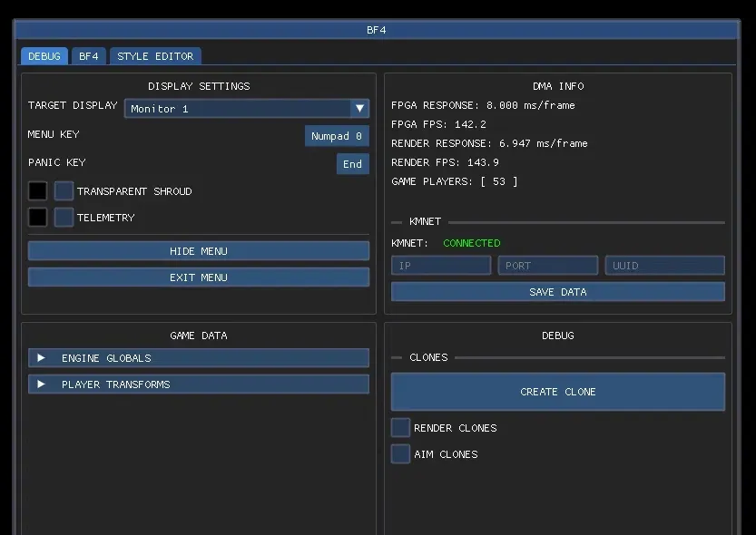Open the Target Display monitor dropdown
The height and width of the screenshot is (535, 756).
[x=246, y=109]
